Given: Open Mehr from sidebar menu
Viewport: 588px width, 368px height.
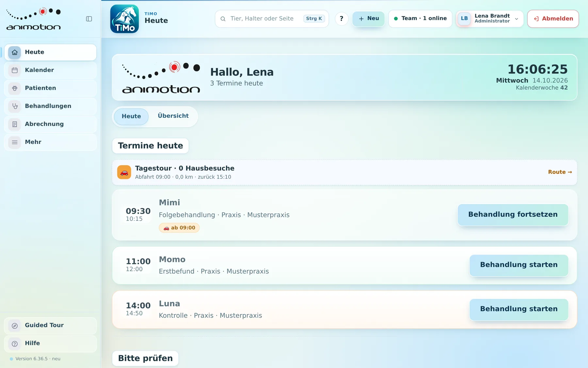Looking at the screenshot, I should tap(51, 142).
